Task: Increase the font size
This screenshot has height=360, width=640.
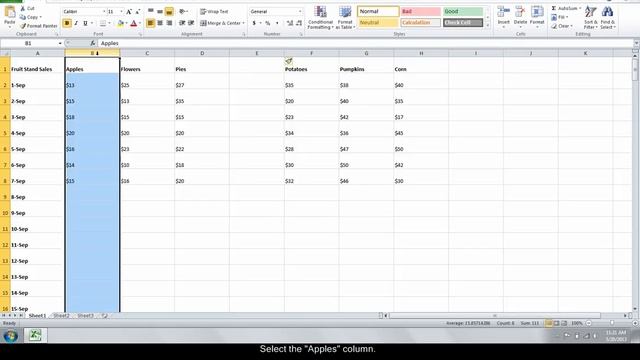Action: 129,12
